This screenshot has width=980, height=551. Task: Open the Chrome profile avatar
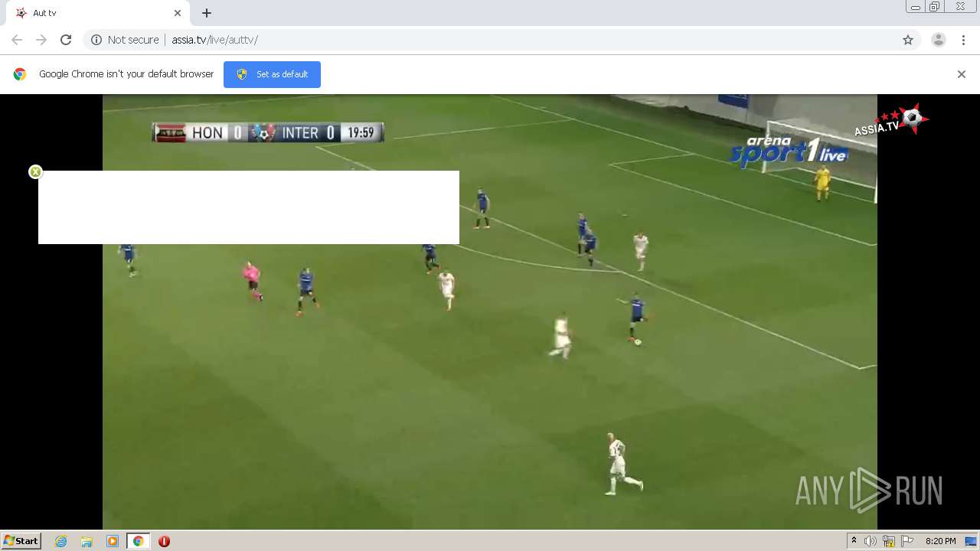coord(939,40)
